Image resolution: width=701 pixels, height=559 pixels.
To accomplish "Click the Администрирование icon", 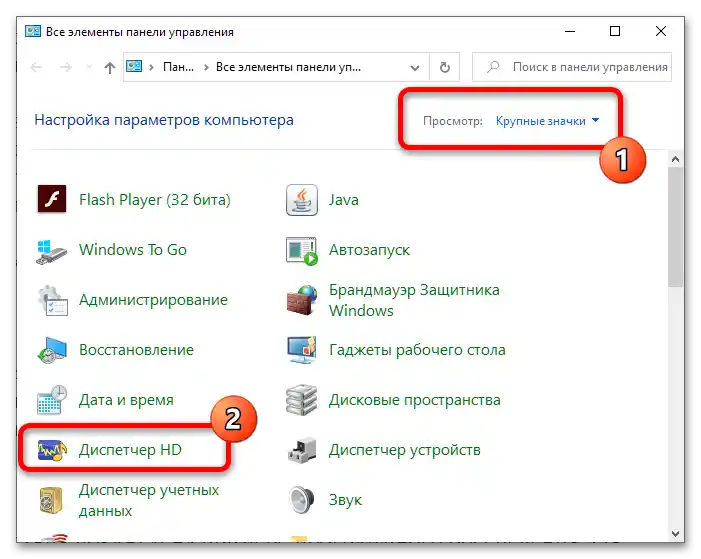I will [53, 301].
